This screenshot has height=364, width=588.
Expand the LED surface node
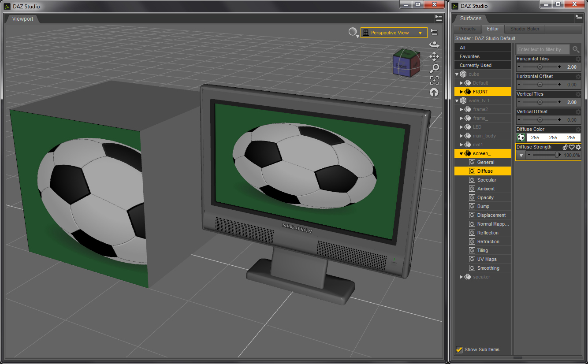click(x=461, y=127)
